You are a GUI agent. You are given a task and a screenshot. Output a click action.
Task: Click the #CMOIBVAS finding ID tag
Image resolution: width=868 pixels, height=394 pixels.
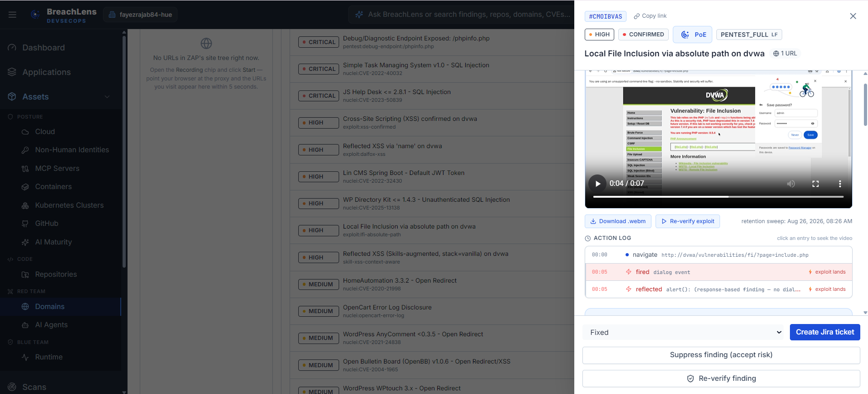(606, 16)
